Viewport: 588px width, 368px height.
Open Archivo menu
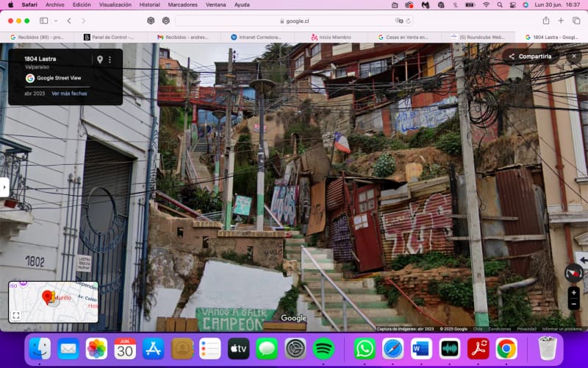[x=54, y=4]
